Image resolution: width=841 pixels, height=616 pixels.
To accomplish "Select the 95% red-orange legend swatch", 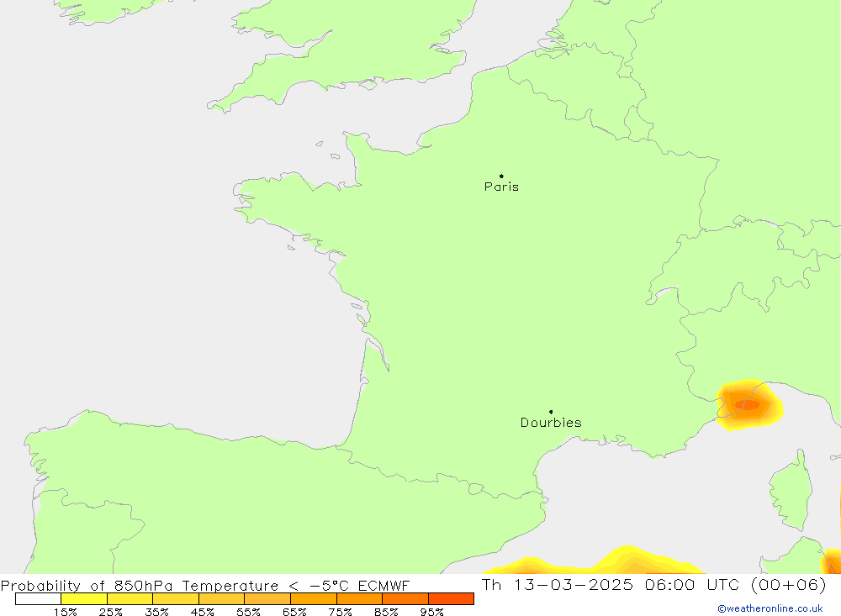I will pyautogui.click(x=451, y=599).
